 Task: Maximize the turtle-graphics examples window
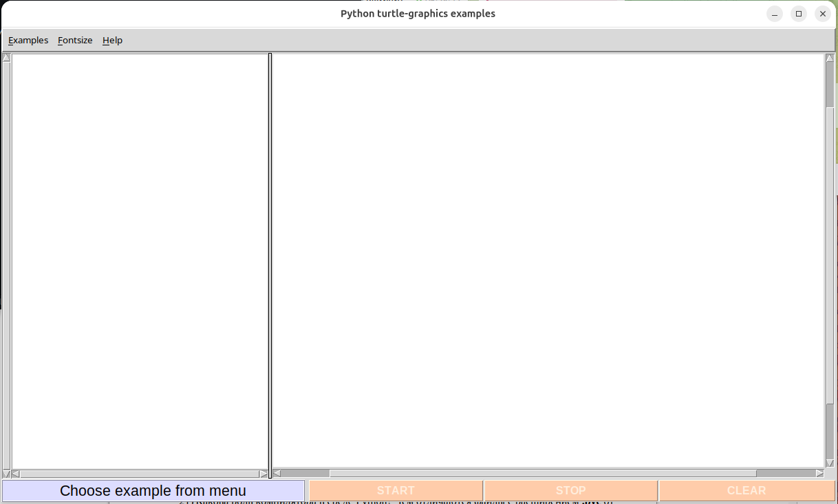[x=798, y=14]
